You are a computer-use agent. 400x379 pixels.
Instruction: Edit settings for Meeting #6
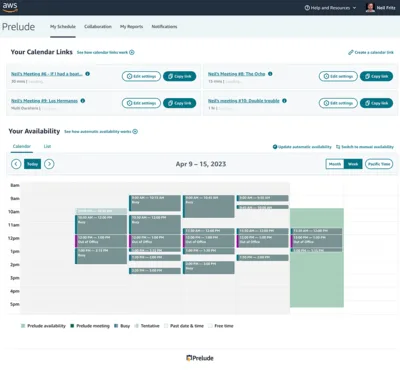[x=141, y=76]
